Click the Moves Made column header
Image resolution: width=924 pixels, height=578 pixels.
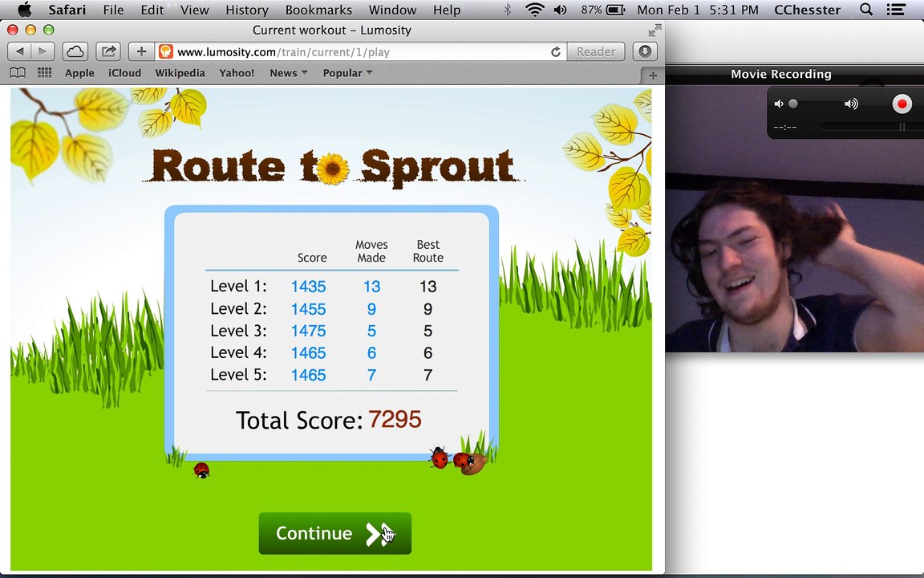(x=371, y=251)
